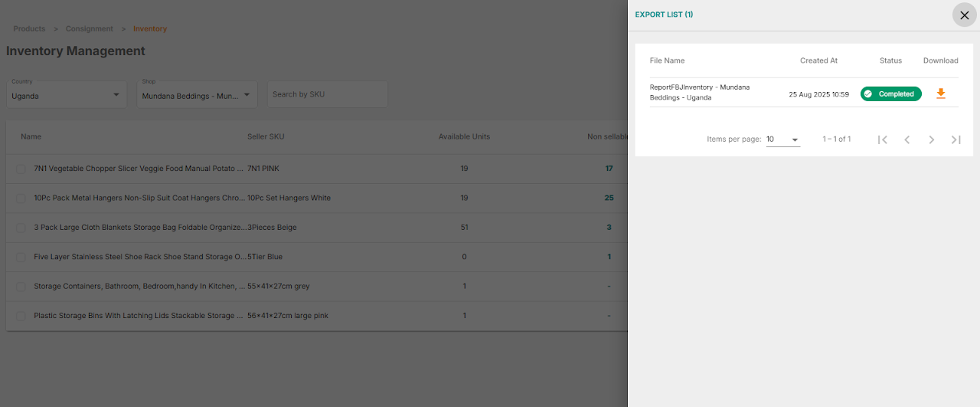The width and height of the screenshot is (980, 407).
Task: Check the Five Layer Shoe Rack row
Action: tap(21, 257)
